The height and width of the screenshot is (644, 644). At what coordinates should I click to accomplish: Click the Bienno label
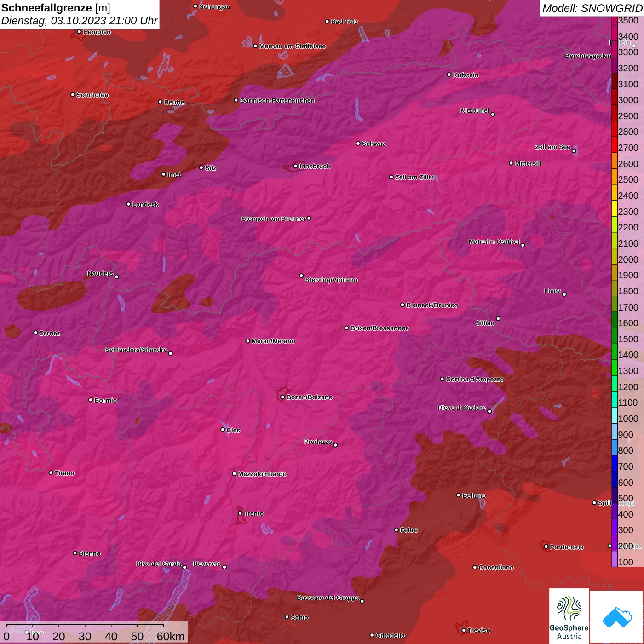(90, 553)
